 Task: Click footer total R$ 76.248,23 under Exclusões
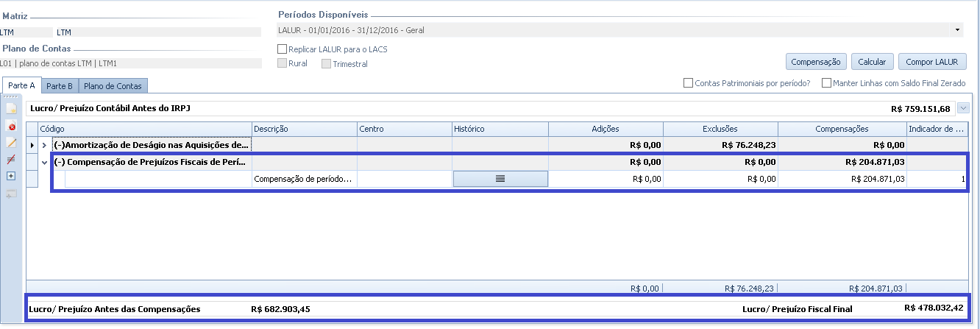(x=749, y=289)
